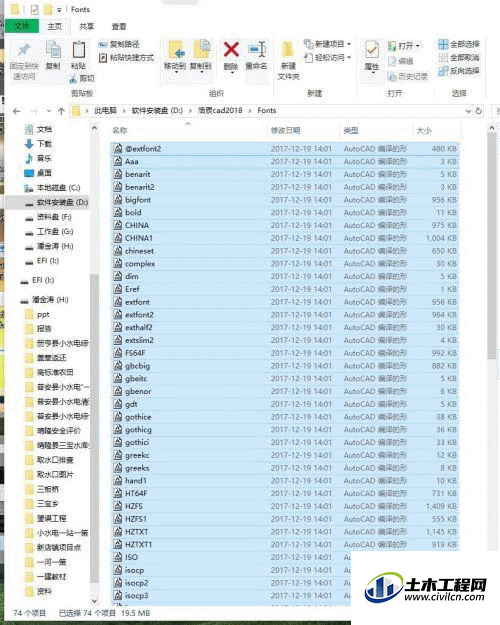Sort by the Type (类型) column header
Screen dimensions: 500x625
(x=351, y=130)
